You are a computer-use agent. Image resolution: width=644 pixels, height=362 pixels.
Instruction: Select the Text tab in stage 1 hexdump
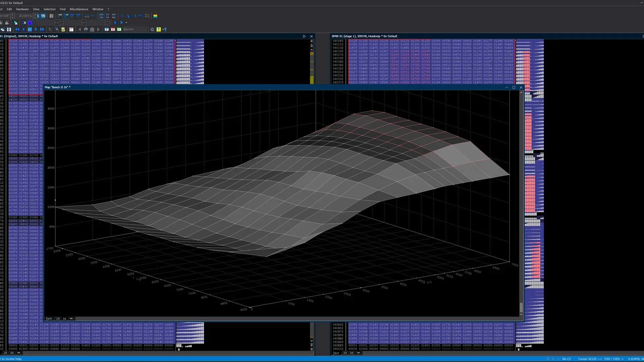(x=336, y=353)
